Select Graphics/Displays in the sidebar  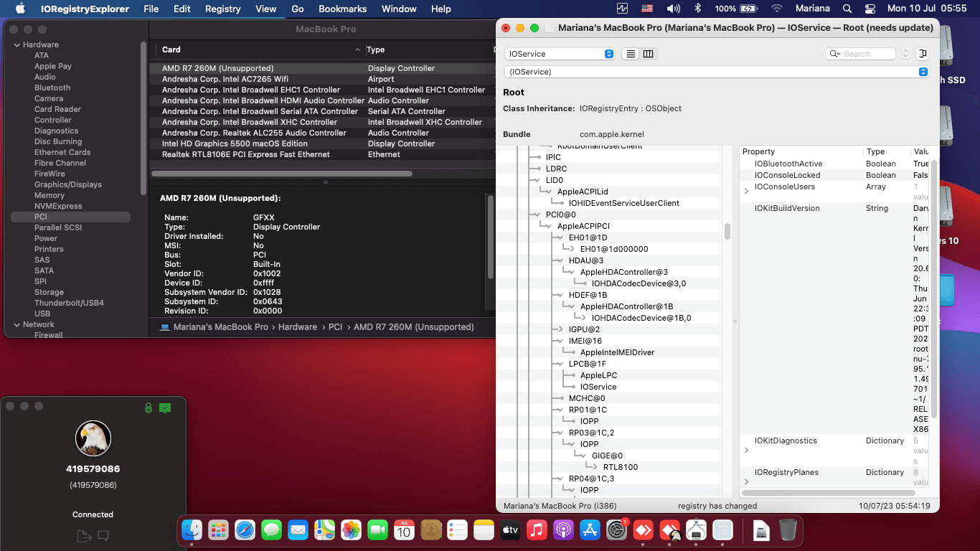click(68, 184)
